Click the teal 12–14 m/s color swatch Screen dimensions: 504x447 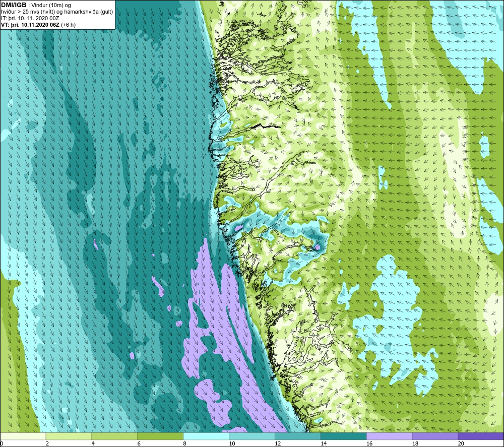click(x=298, y=436)
